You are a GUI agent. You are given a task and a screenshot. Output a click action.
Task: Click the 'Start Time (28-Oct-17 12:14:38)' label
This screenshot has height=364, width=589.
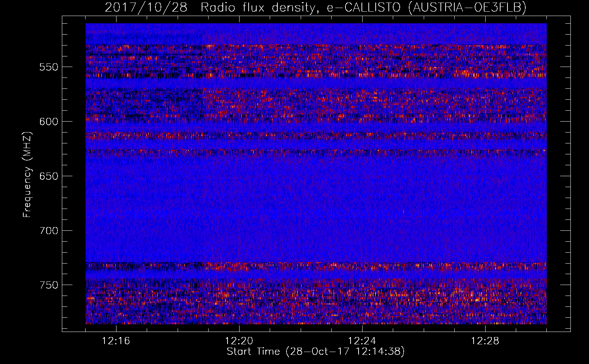point(316,352)
